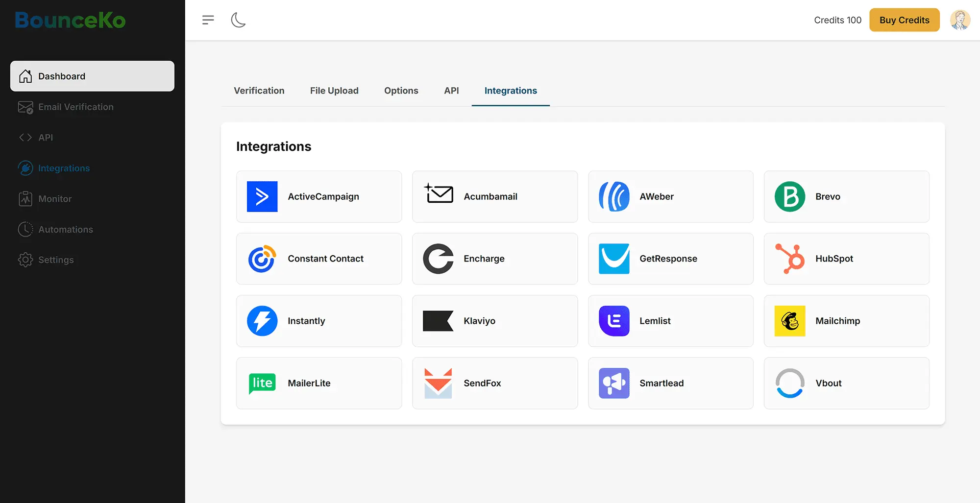This screenshot has width=980, height=503.
Task: Open the Instantly integration label
Action: click(x=306, y=321)
